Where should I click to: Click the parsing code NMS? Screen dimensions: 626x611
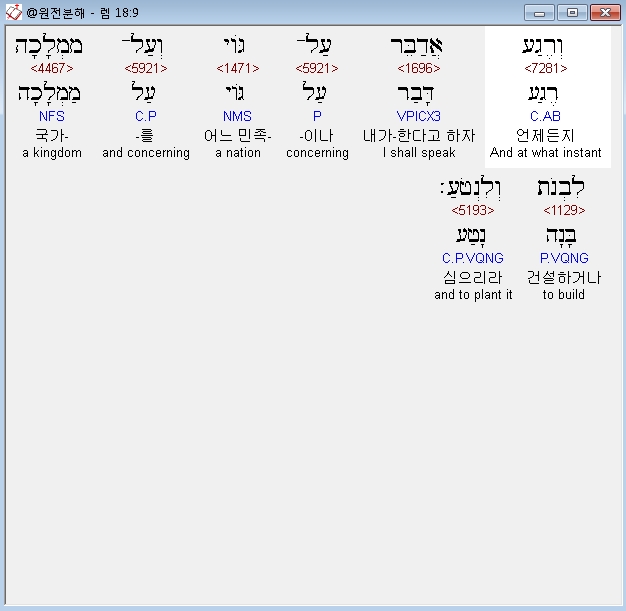click(x=237, y=116)
